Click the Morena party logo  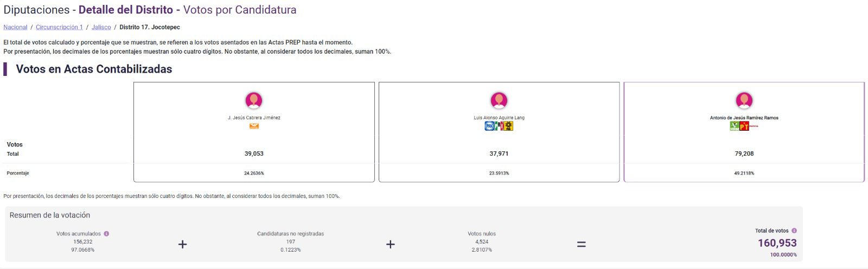(754, 126)
